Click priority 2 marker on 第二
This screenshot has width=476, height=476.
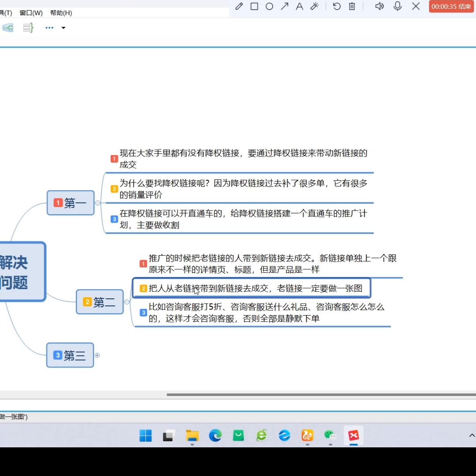pyautogui.click(x=87, y=302)
